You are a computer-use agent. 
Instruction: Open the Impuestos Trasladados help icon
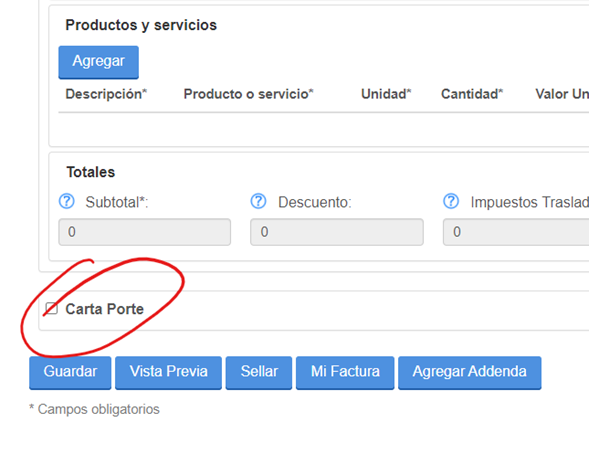click(451, 201)
